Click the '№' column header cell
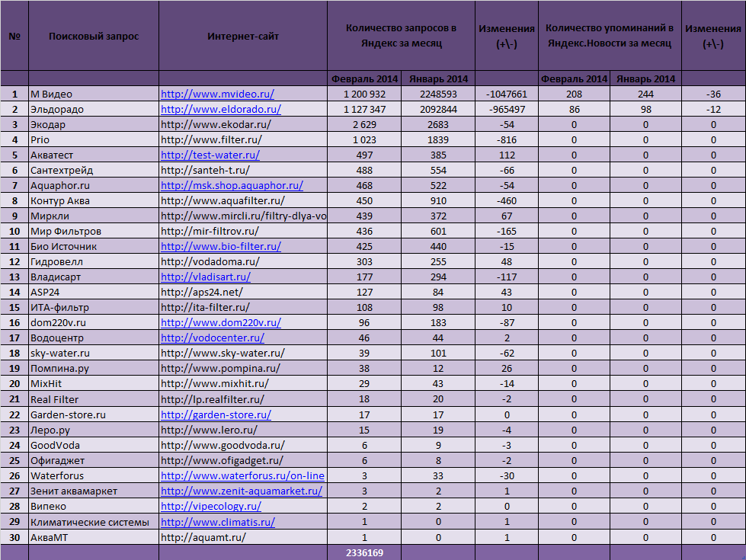 point(14,36)
